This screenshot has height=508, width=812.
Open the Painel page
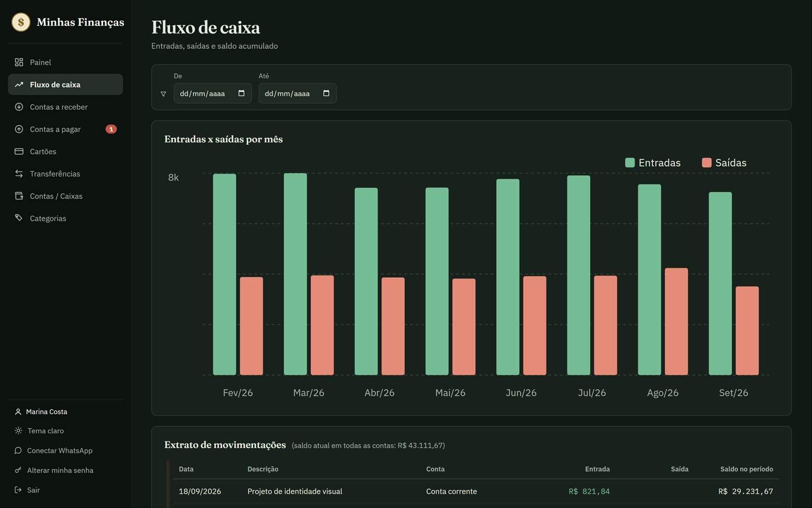coord(65,62)
